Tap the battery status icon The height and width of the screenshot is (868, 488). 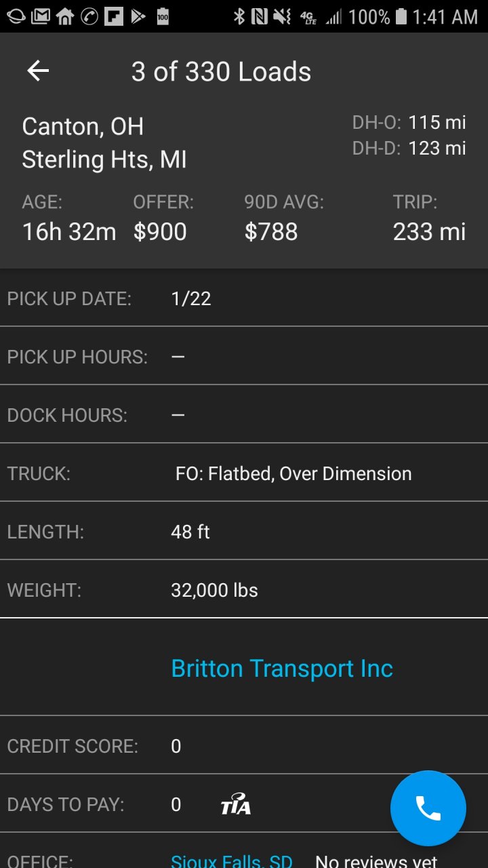pyautogui.click(x=401, y=16)
